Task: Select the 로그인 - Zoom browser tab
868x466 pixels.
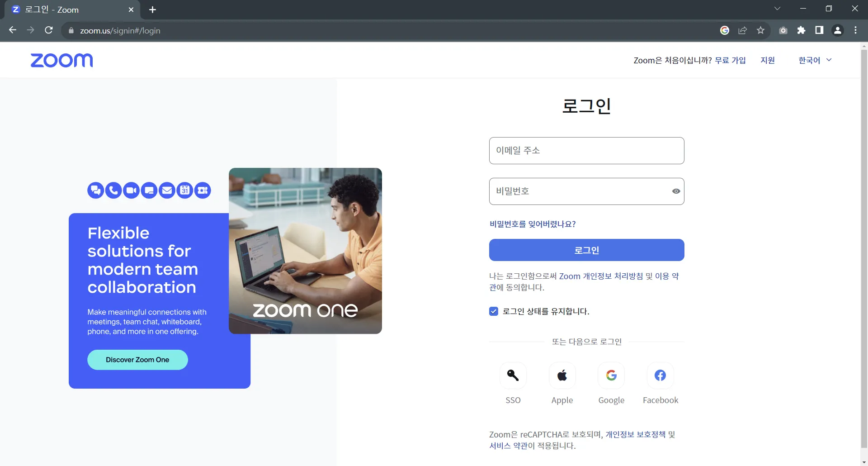Action: [x=72, y=10]
